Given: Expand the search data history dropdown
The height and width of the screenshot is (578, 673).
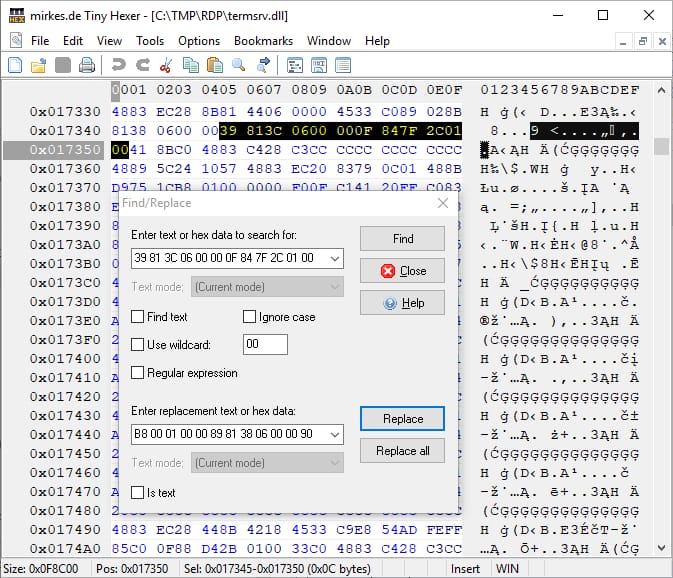Looking at the screenshot, I should tap(333, 258).
